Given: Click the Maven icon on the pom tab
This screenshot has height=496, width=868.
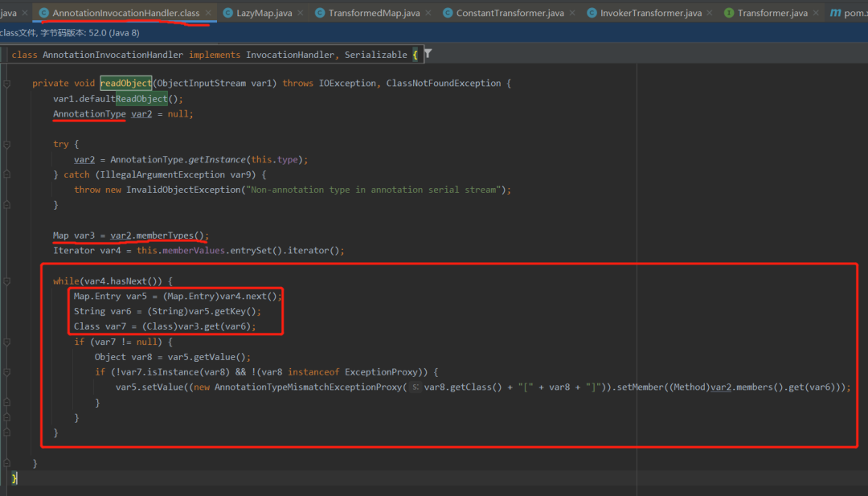Looking at the screenshot, I should point(835,13).
